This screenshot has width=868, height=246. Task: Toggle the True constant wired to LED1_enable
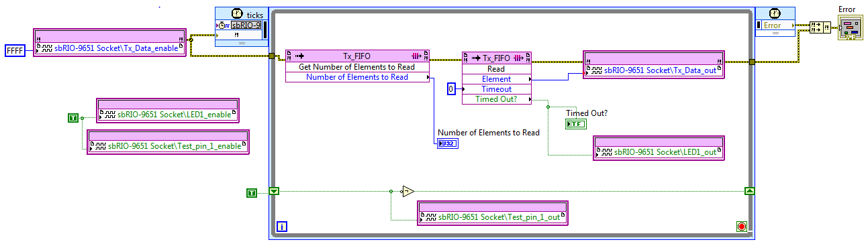pos(73,118)
